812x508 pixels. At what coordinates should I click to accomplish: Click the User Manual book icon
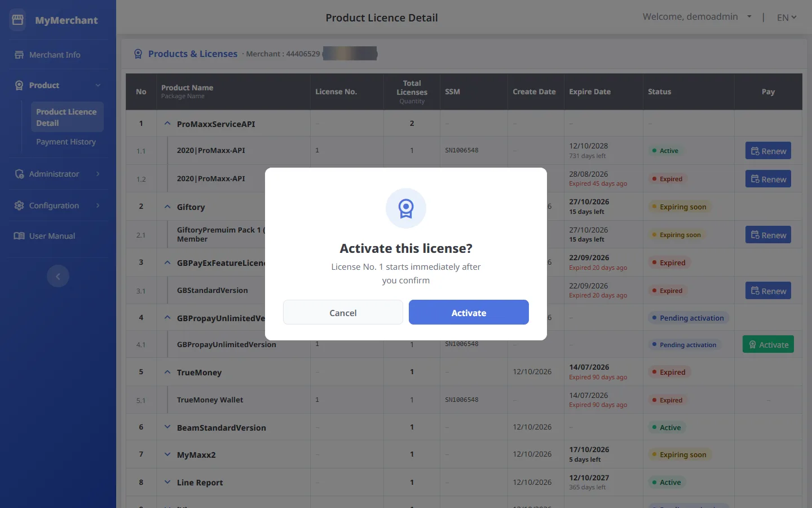click(x=19, y=236)
